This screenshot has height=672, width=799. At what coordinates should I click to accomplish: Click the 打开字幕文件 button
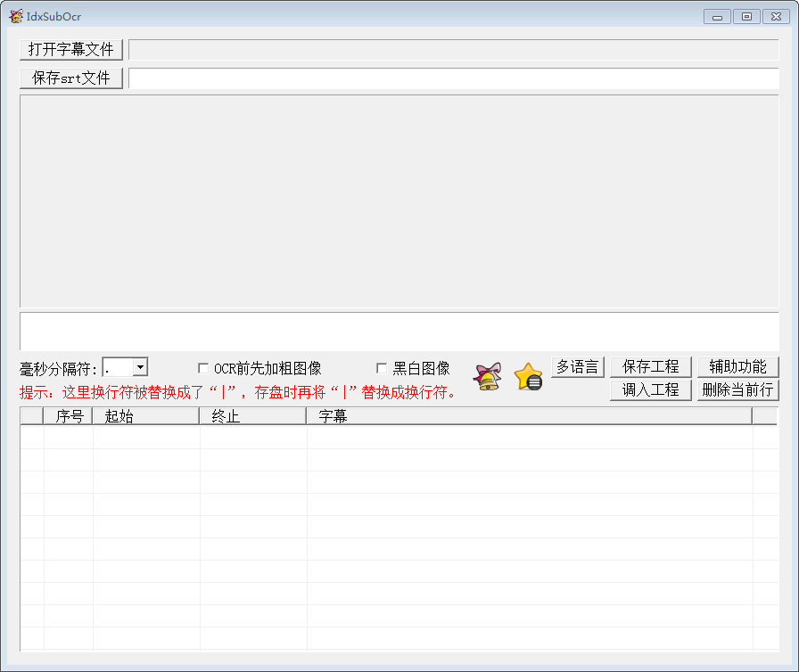click(71, 49)
